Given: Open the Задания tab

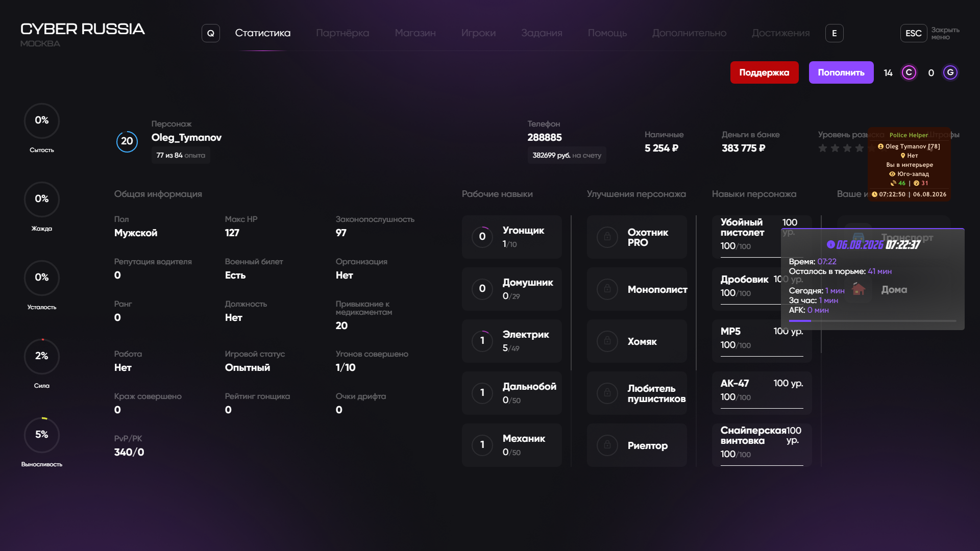Looking at the screenshot, I should (542, 33).
